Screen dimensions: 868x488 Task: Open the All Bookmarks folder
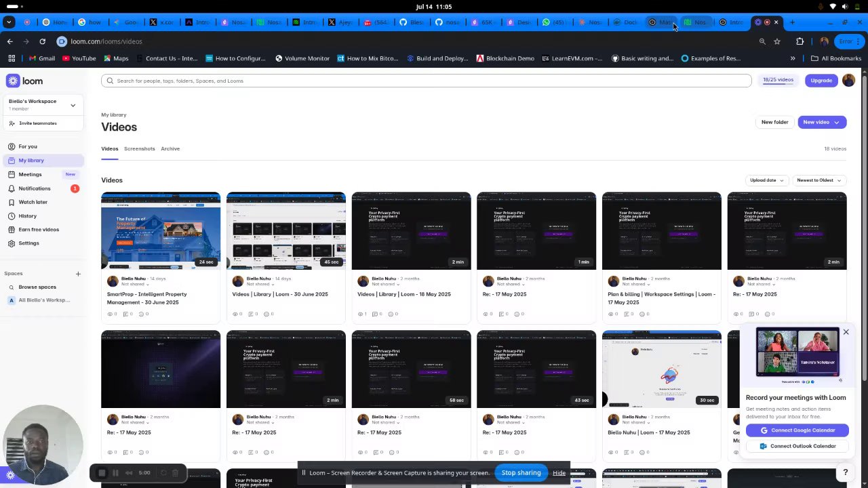(x=835, y=58)
